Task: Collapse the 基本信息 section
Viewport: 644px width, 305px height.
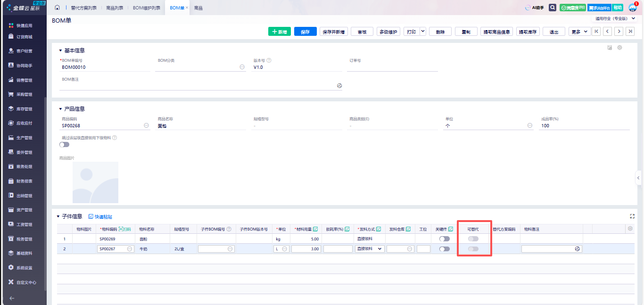Action: coord(60,50)
